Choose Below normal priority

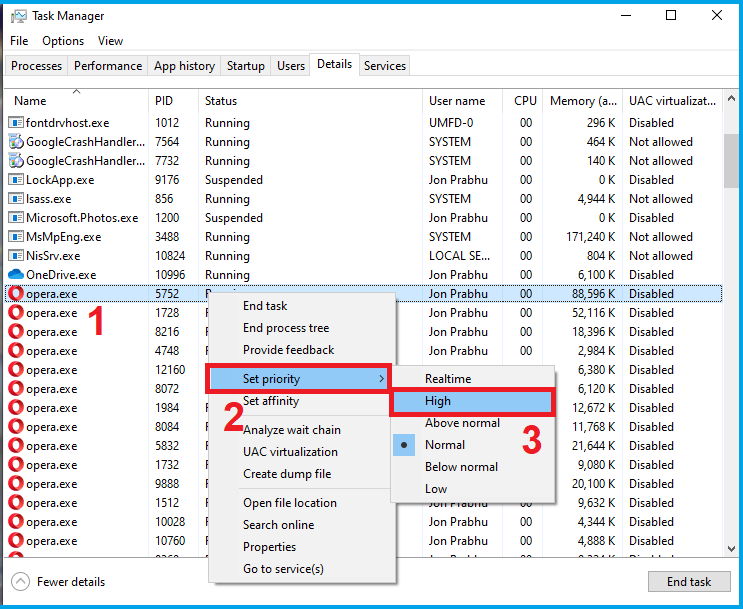pyautogui.click(x=472, y=467)
